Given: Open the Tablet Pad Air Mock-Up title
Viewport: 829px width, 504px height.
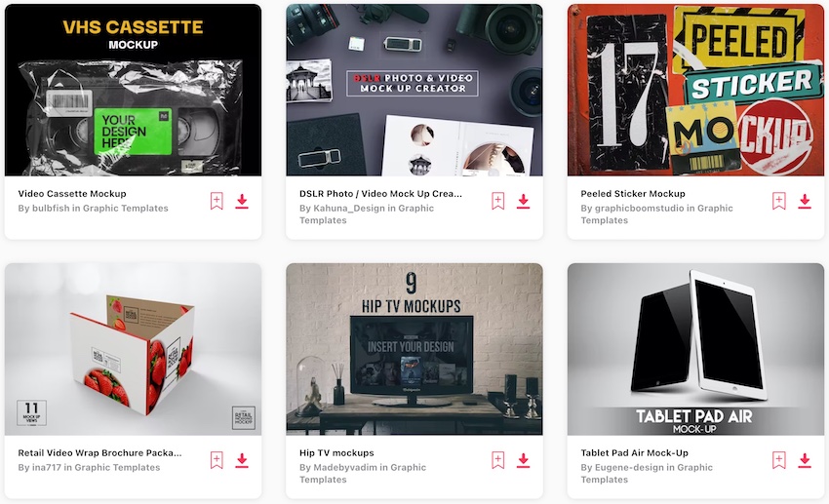Looking at the screenshot, I should click(635, 452).
